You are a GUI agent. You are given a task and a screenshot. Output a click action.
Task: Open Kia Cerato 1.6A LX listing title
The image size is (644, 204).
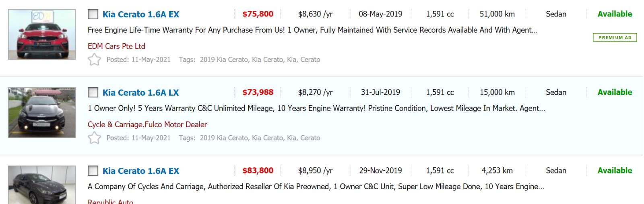pos(140,93)
